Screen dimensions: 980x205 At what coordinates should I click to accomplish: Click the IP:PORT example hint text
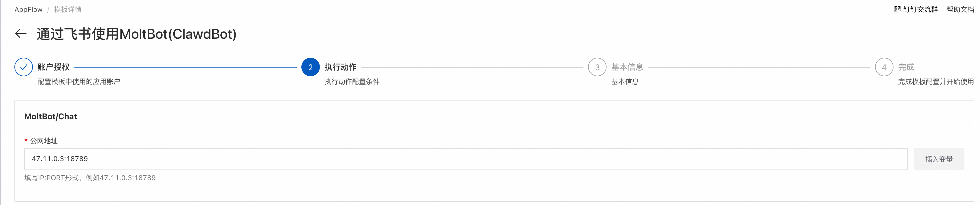90,178
